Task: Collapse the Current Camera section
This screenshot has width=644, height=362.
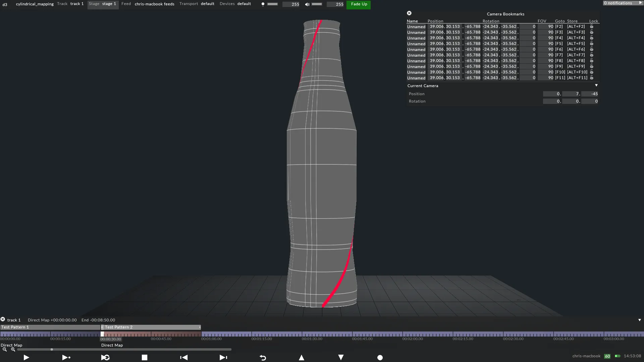Action: [596, 85]
